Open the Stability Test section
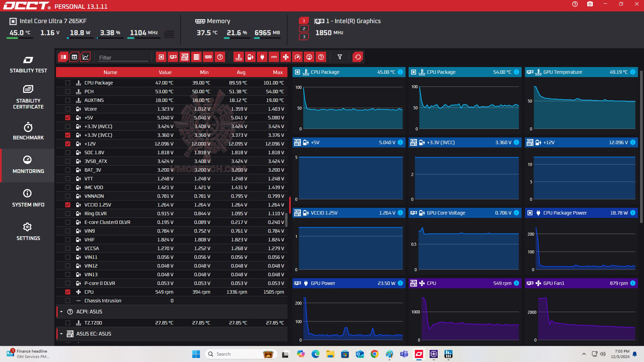 click(x=28, y=65)
